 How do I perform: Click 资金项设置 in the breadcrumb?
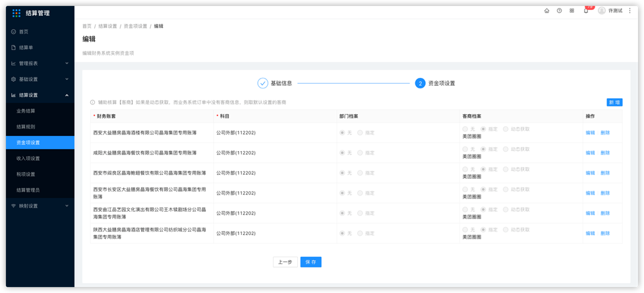(x=135, y=26)
